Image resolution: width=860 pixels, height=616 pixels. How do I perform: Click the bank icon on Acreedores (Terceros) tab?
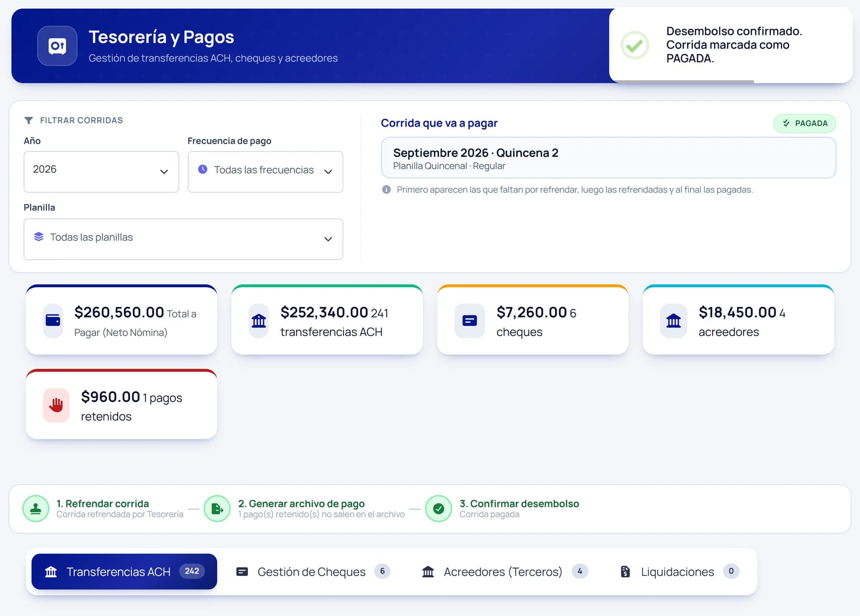coord(428,572)
